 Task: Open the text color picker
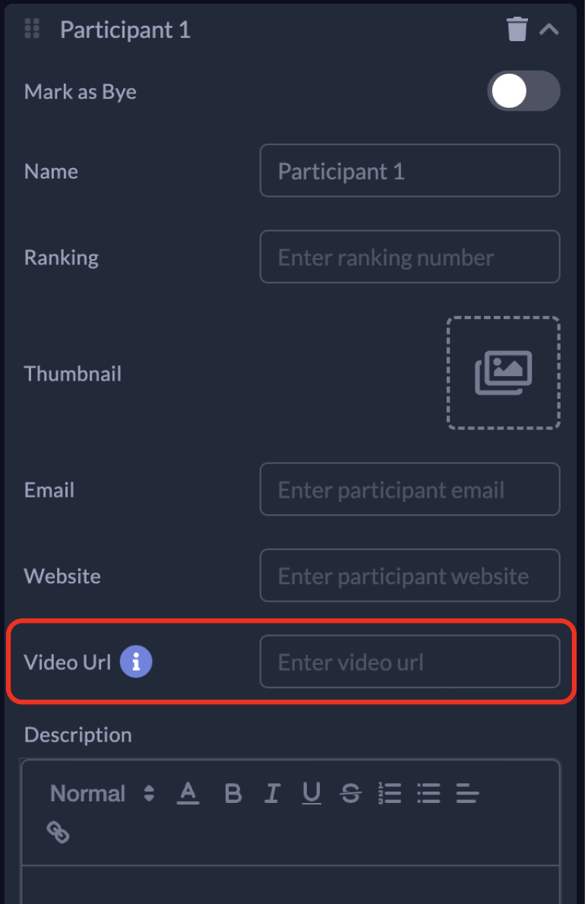click(188, 794)
